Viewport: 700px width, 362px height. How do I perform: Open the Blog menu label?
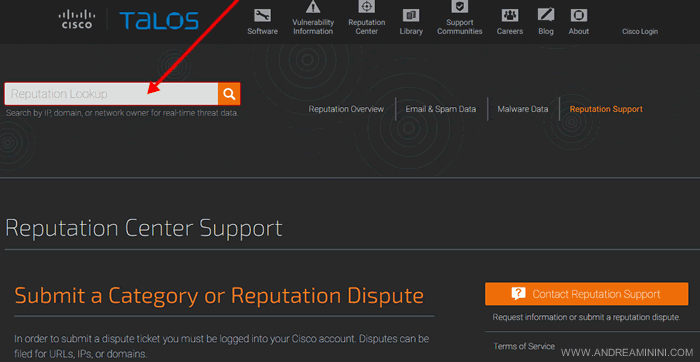(x=546, y=31)
